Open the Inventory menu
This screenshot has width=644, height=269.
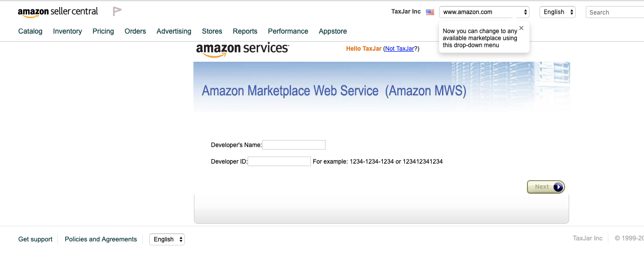coord(67,31)
